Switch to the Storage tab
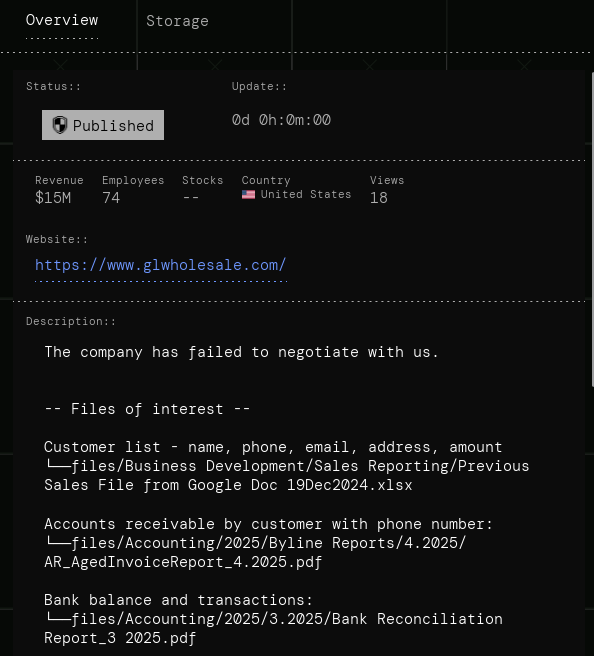The image size is (594, 656). [x=177, y=21]
